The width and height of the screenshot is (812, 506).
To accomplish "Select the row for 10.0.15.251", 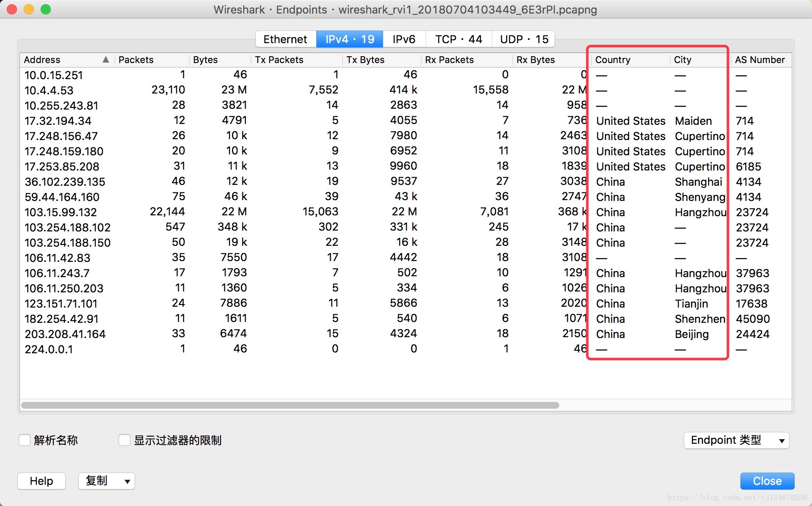I will 406,75.
